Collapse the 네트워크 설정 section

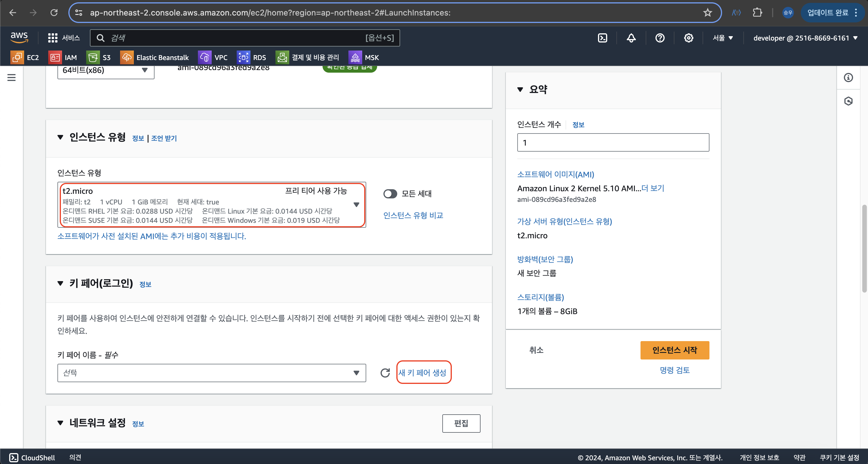(60, 423)
